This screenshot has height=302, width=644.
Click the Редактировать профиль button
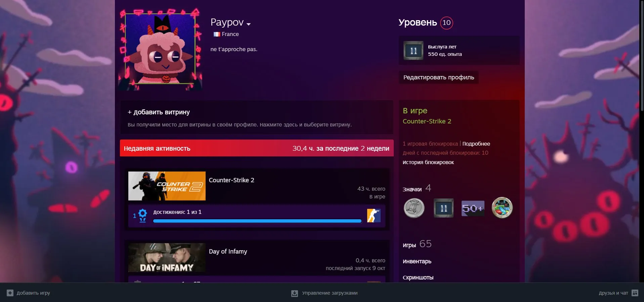439,77
